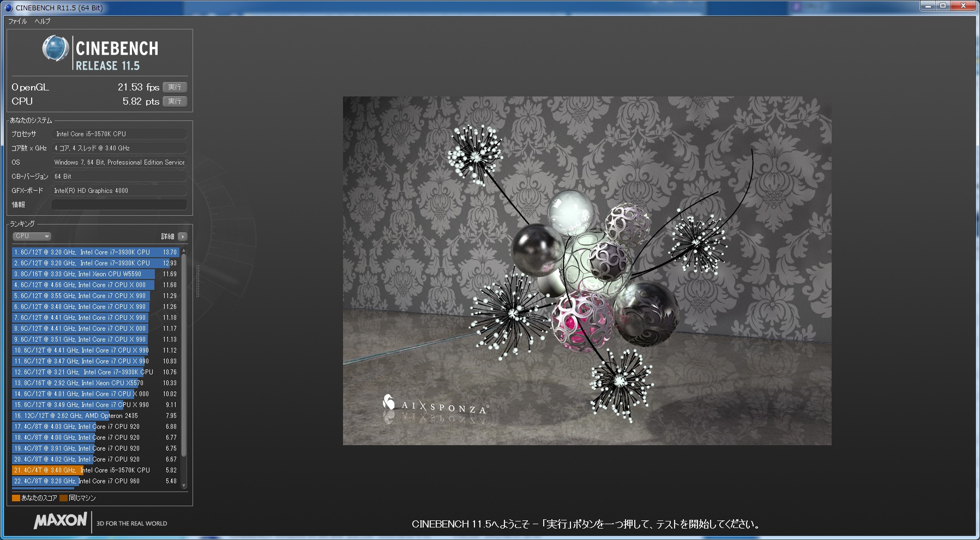
Task: Click the rendered spheres scene image
Action: click(x=587, y=271)
